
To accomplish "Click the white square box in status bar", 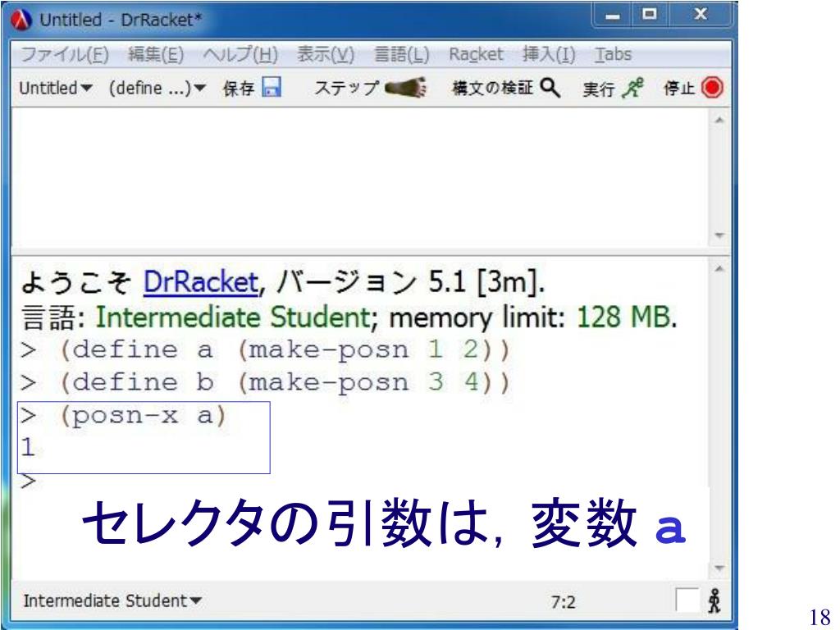I will click(x=687, y=600).
